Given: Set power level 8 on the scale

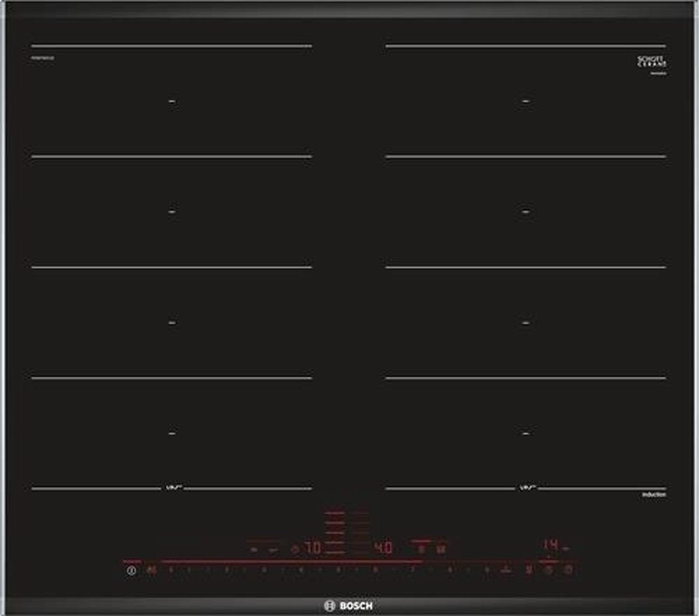Looking at the screenshot, I should coord(450,571).
